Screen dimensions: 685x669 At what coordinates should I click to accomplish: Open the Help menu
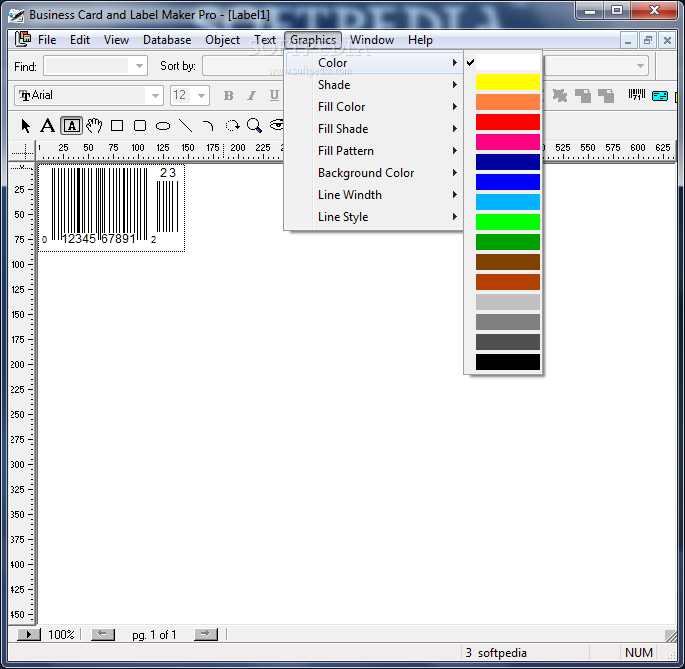(x=420, y=40)
